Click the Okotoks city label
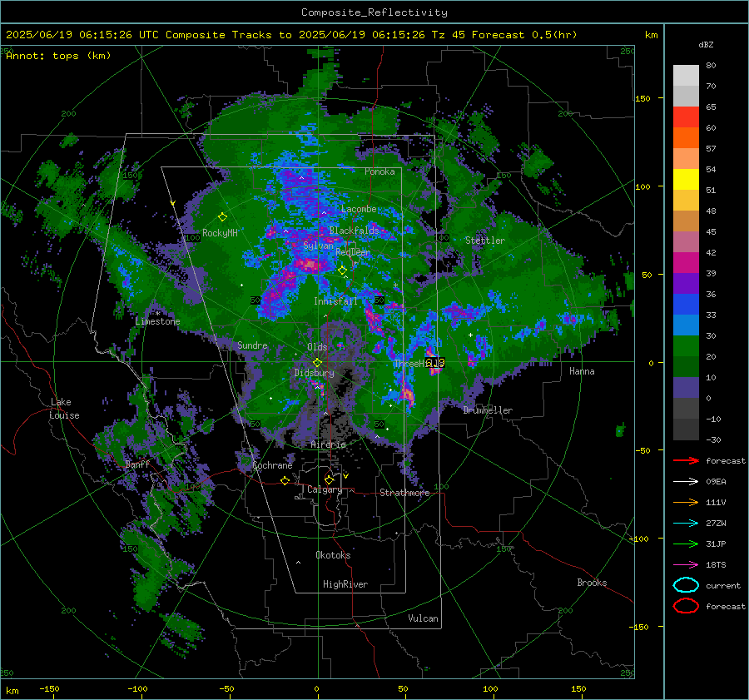Image resolution: width=749 pixels, height=700 pixels. click(x=333, y=555)
